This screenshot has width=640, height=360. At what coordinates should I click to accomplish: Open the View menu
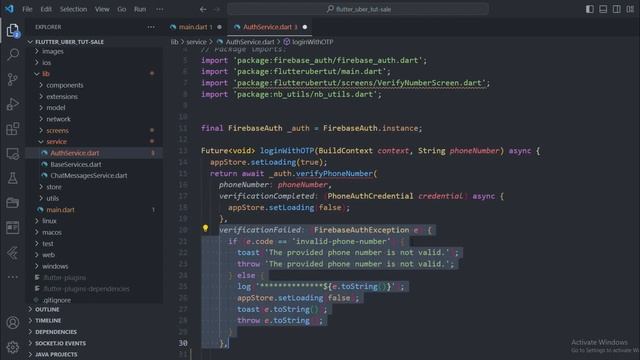click(102, 9)
